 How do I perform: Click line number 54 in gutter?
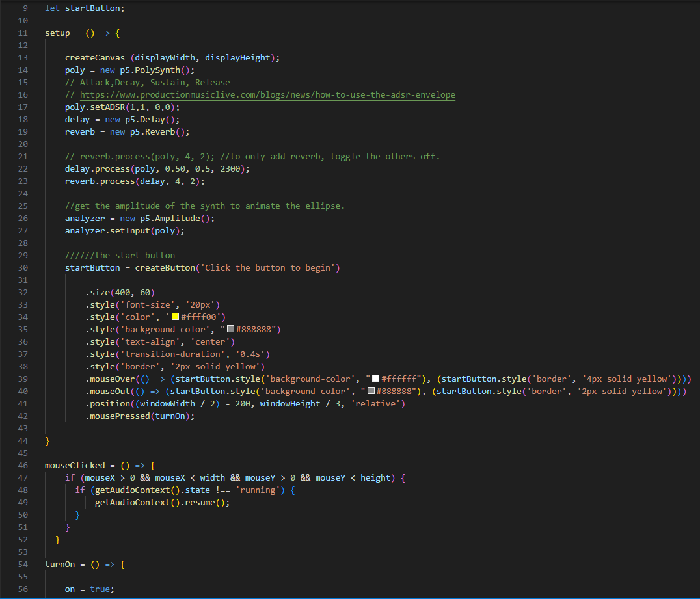pyautogui.click(x=23, y=564)
